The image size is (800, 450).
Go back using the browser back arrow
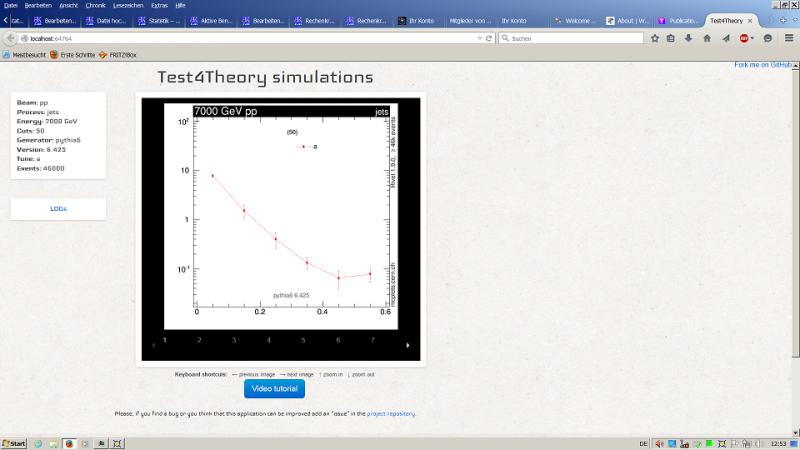tap(10, 38)
